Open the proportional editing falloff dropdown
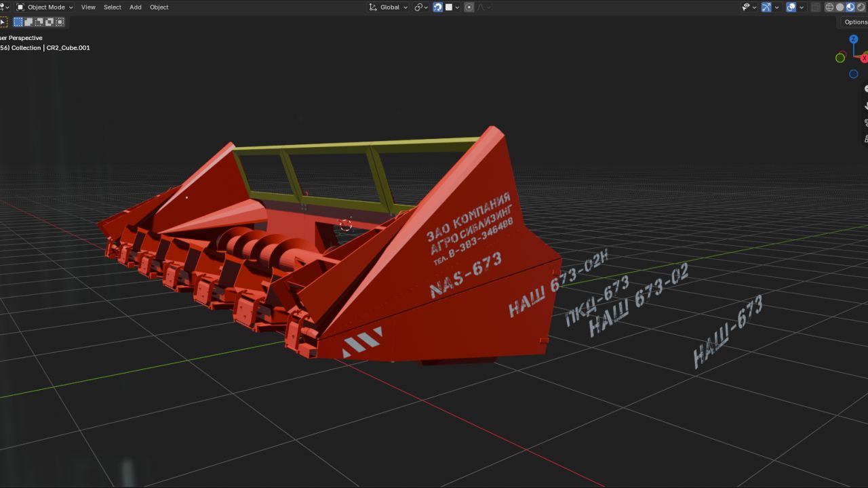The width and height of the screenshot is (868, 488). (x=484, y=7)
